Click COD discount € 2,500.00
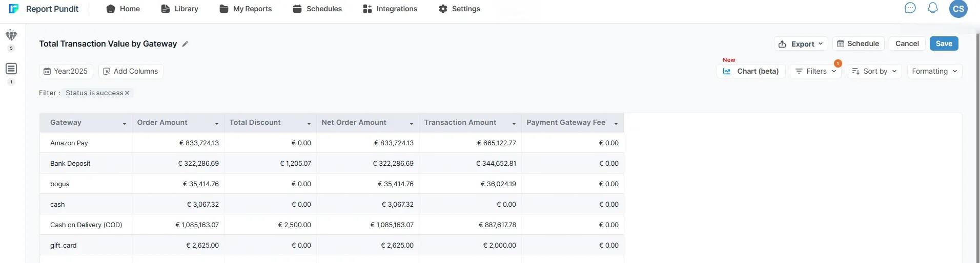 pos(294,225)
